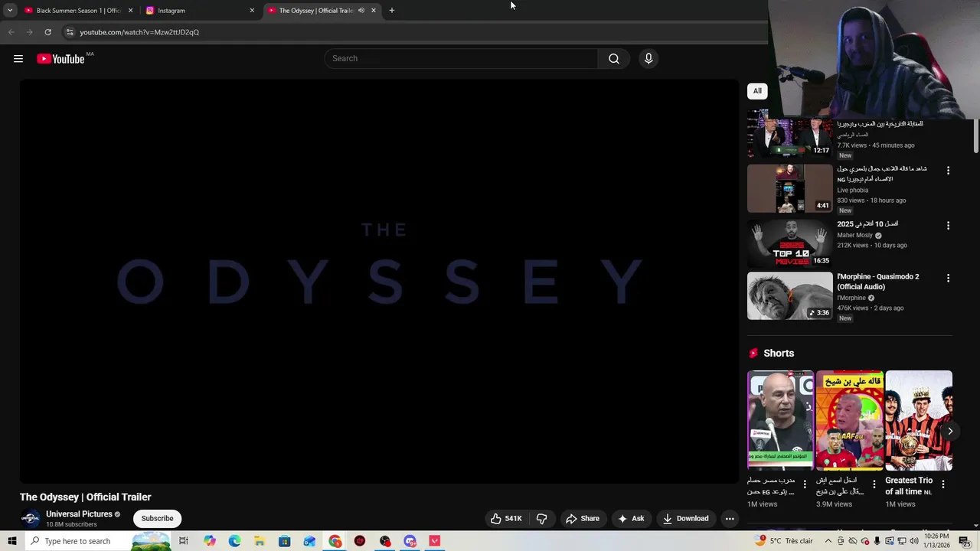Open Discord from the taskbar
Viewport: 980px width, 551px height.
[410, 541]
